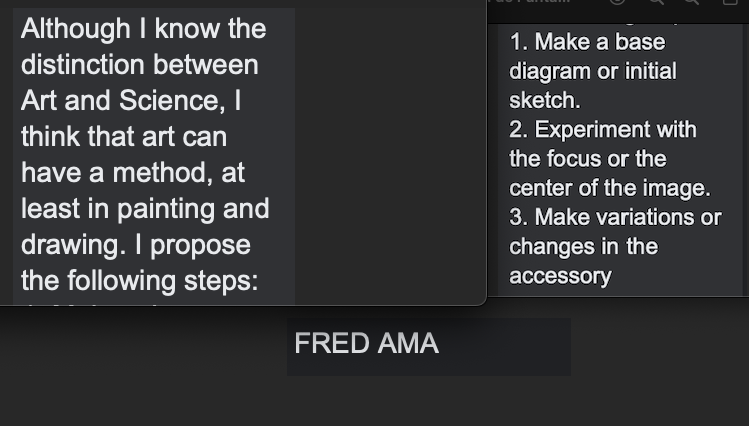Click 'least in painting and' line
The width and height of the screenshot is (749, 426).
pos(145,209)
